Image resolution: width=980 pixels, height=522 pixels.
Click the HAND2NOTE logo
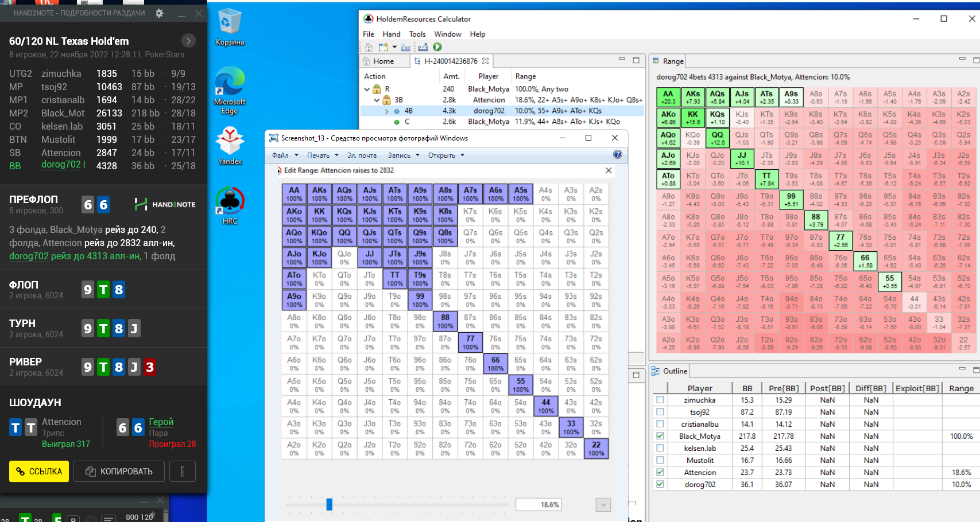(x=165, y=204)
